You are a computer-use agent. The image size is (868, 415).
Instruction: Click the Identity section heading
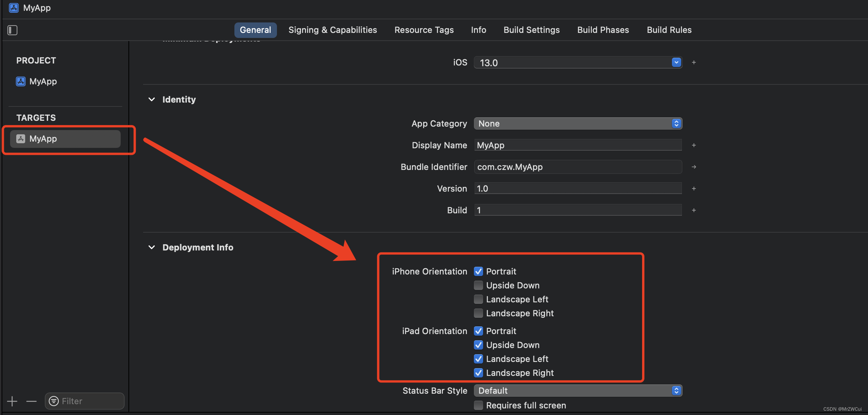point(179,99)
